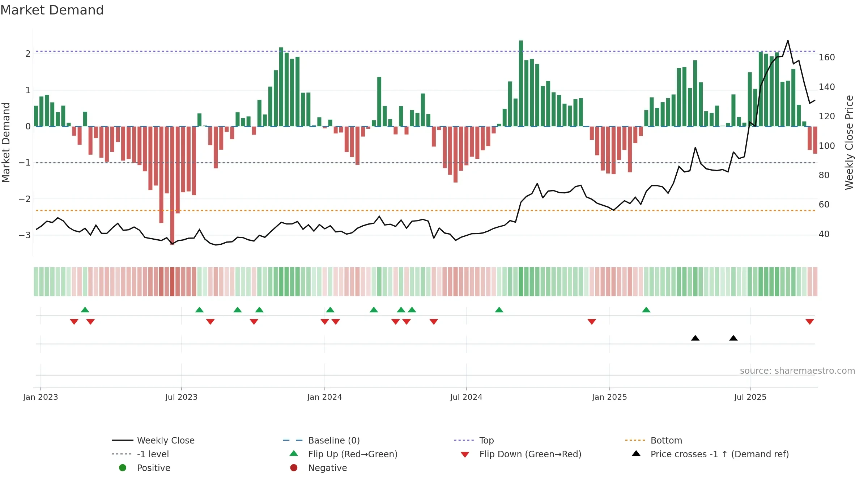Viewport: 868px width, 488px height.
Task: Click the peak of the black Weekly Close line
Action: [788, 41]
